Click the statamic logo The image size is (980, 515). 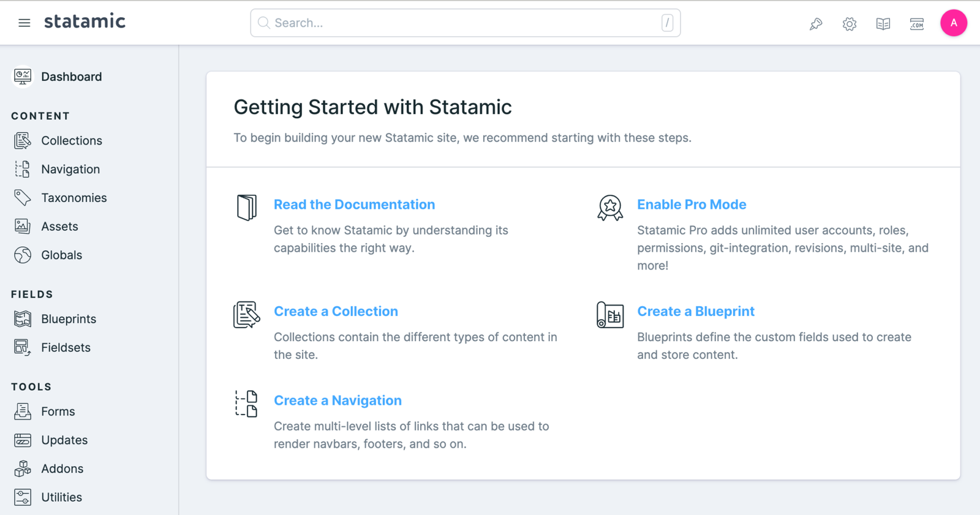coord(85,22)
